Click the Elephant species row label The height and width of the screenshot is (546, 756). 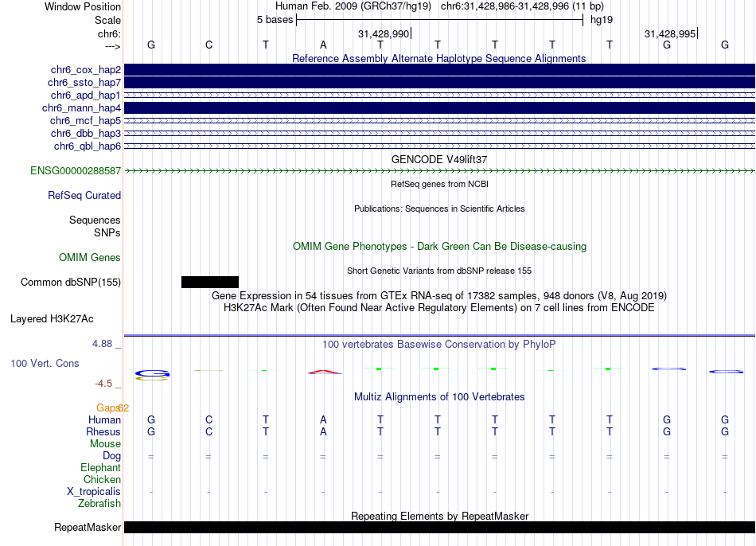pyautogui.click(x=100, y=468)
